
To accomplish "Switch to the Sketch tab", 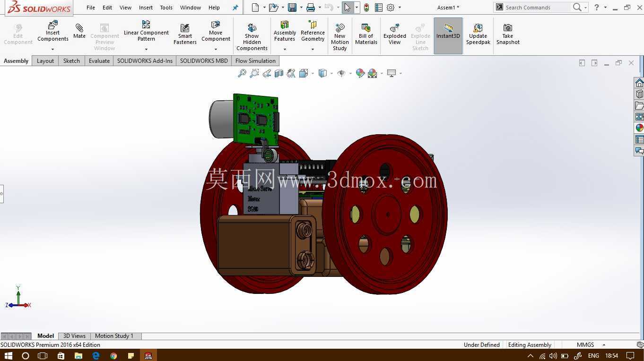I will tap(71, 61).
